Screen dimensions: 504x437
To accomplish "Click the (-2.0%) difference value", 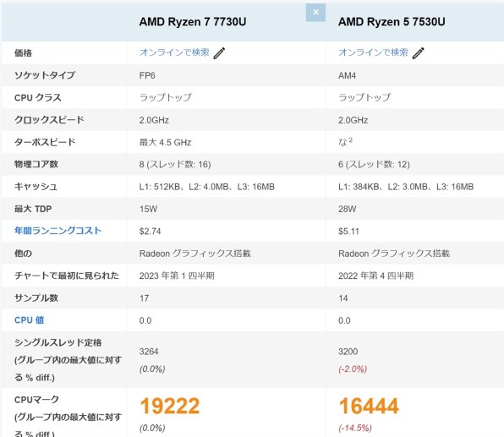I will 353,369.
